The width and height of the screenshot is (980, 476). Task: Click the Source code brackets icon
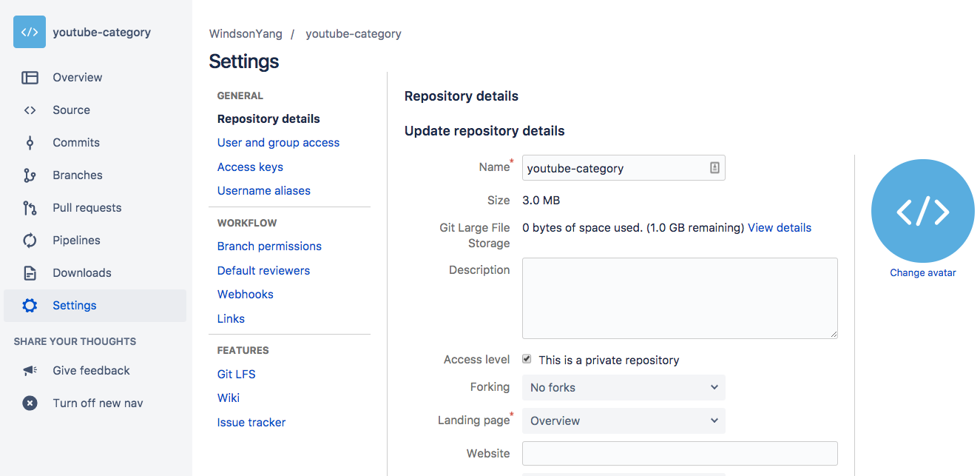pyautogui.click(x=30, y=110)
